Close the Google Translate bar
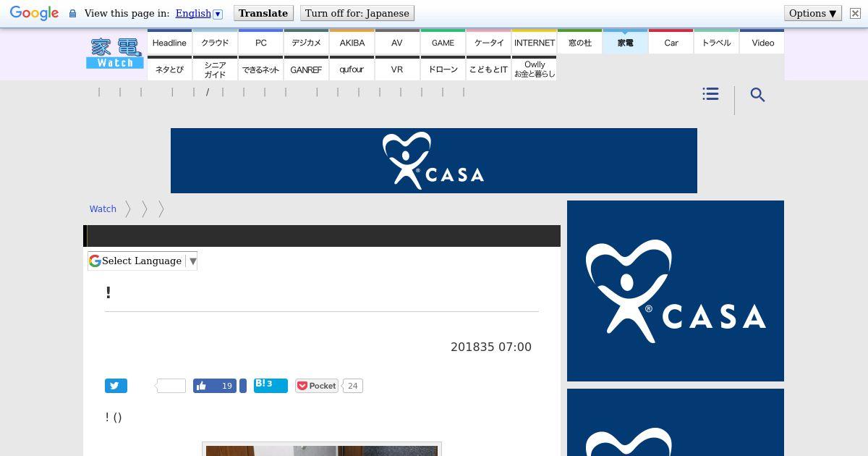Screen dimensions: 868x456 (x=855, y=13)
